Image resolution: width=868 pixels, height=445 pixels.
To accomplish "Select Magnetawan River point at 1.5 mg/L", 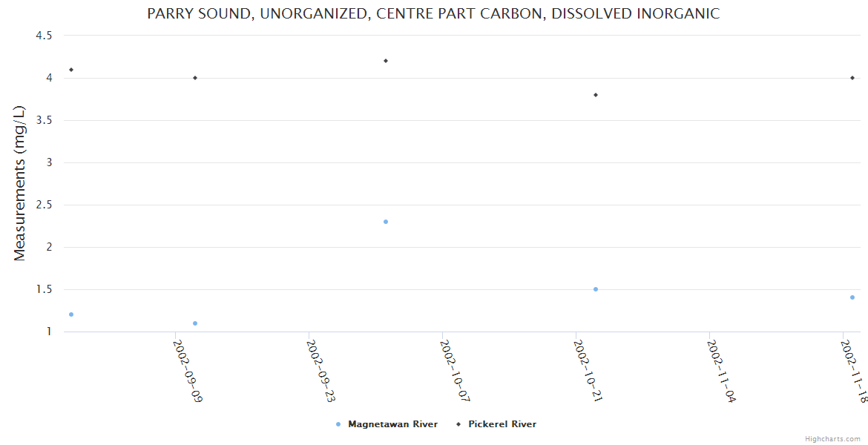I will pyautogui.click(x=596, y=289).
